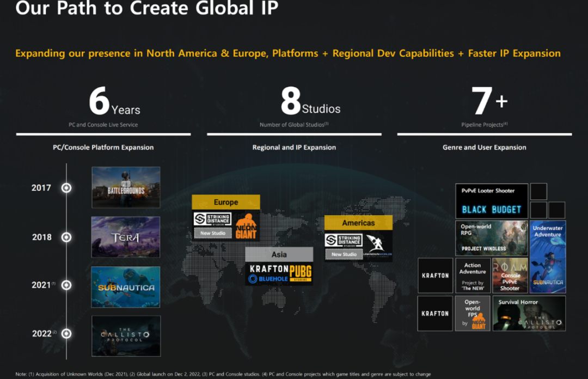This screenshot has width=588, height=379.
Task: Click 'Pipeline Projects' caption
Action: click(485, 125)
